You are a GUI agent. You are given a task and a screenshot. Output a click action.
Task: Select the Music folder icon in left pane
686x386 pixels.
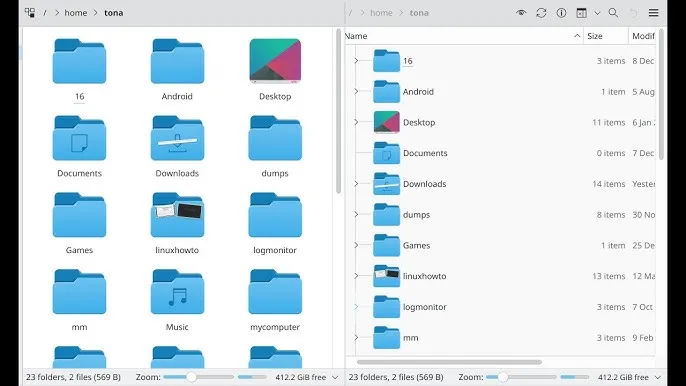[177, 292]
